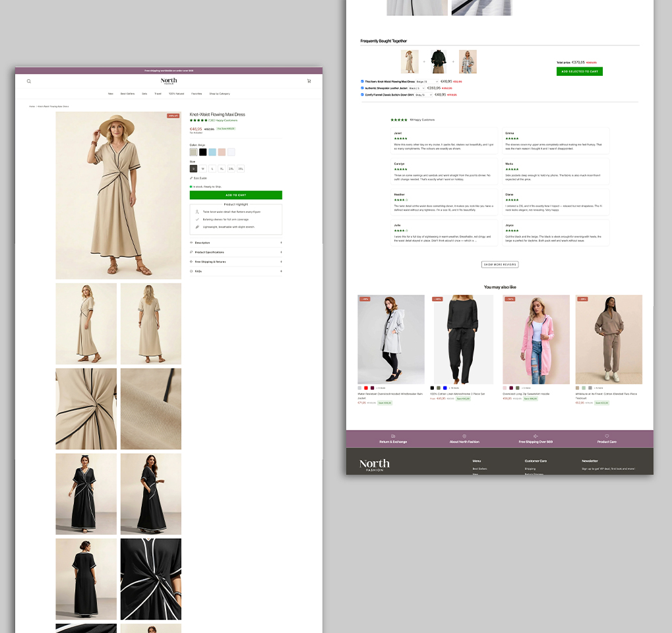Open the Best Sellers menu item
Viewport: 672px width, 633px height.
click(x=127, y=94)
